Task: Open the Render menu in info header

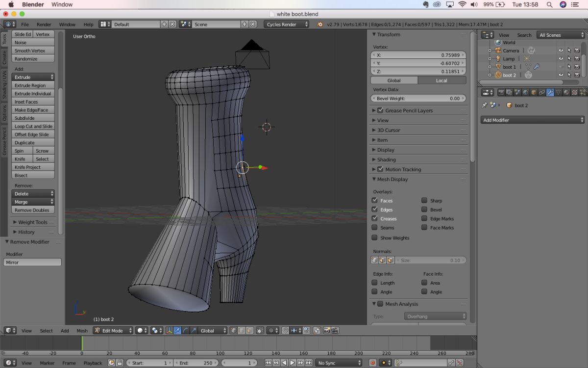Action: (x=44, y=24)
